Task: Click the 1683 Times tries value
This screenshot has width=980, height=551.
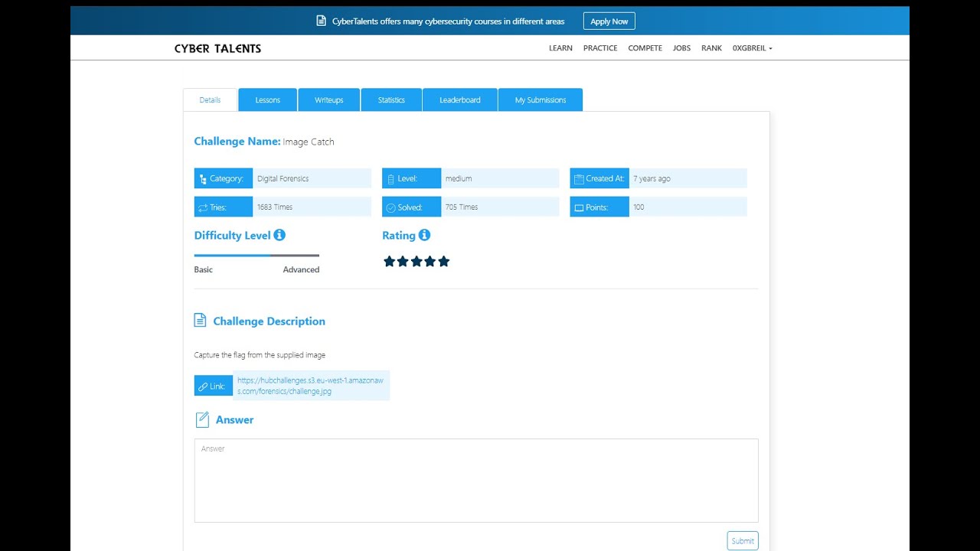Action: [x=275, y=207]
